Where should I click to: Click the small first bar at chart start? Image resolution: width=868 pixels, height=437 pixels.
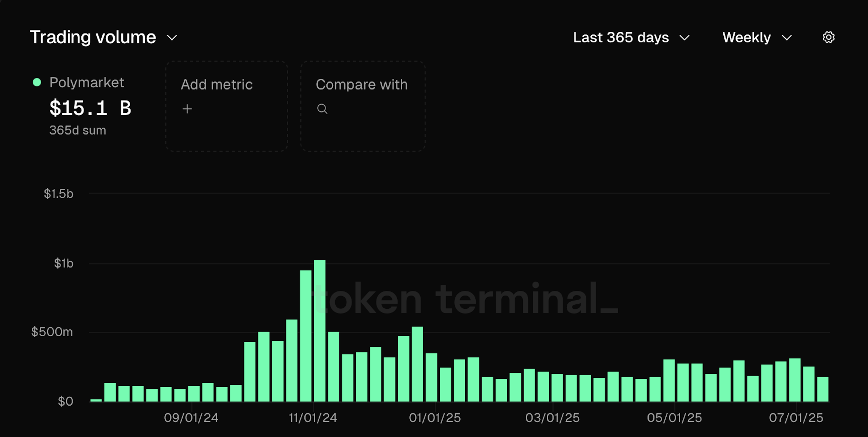point(96,400)
